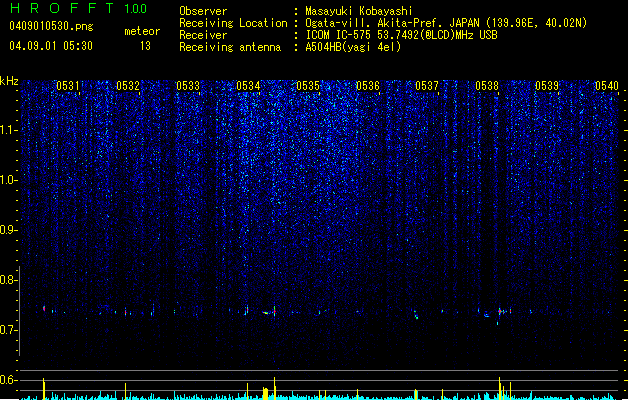629x400 pixels.
Task: Click the 0538 time marker
Action: (487, 86)
